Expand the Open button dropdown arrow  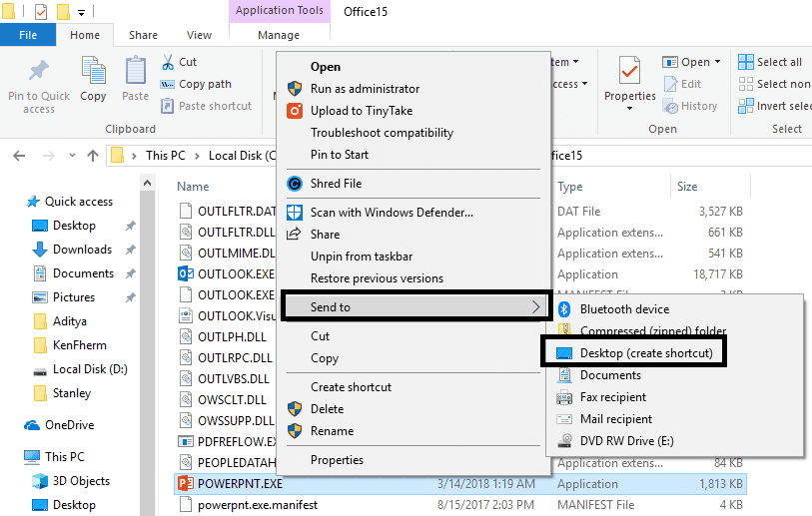point(718,62)
